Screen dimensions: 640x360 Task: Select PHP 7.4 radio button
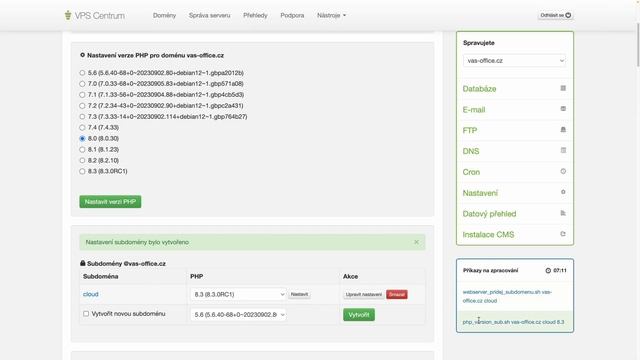tap(82, 127)
